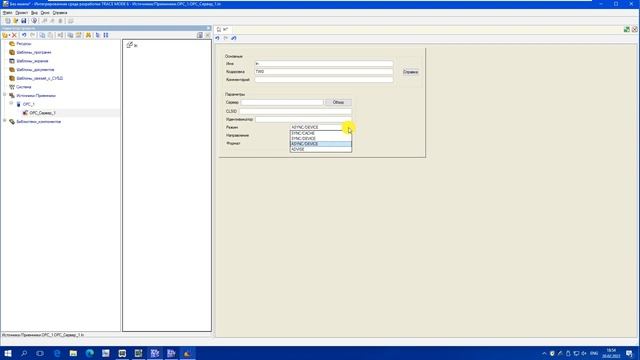The width and height of the screenshot is (640, 360).
Task: Click the undo arrow in the navigator toolbar
Action: pyautogui.click(x=24, y=36)
